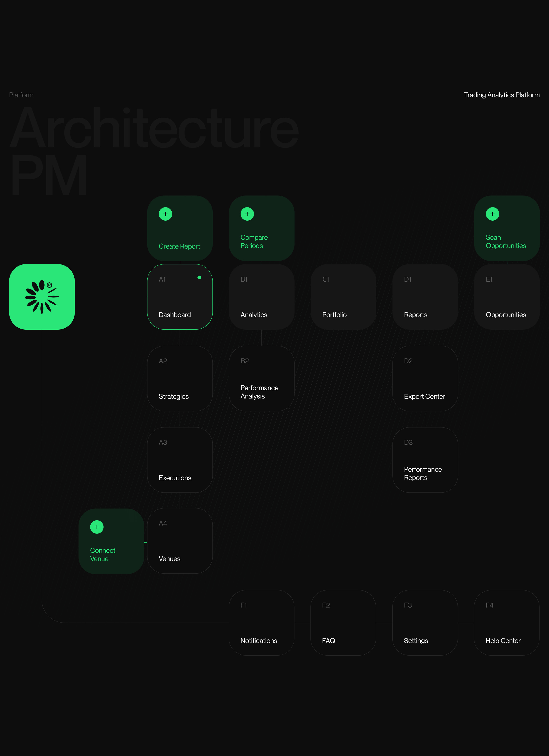Click the A1 code label
The height and width of the screenshot is (756, 549).
(x=162, y=279)
